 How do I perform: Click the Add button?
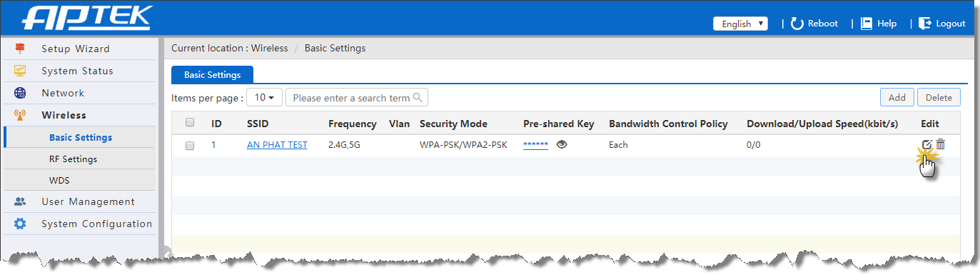(896, 98)
